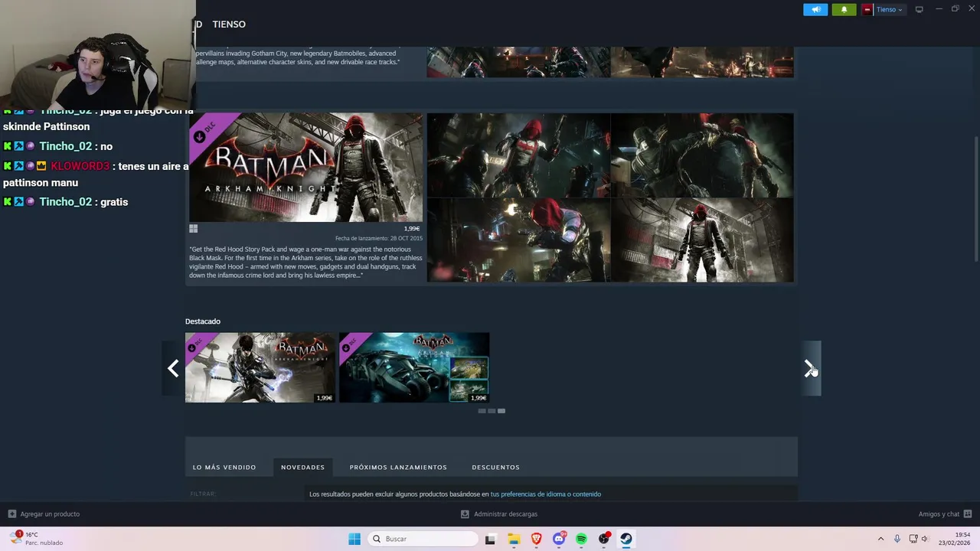Switch to Descuentos tab

[495, 467]
